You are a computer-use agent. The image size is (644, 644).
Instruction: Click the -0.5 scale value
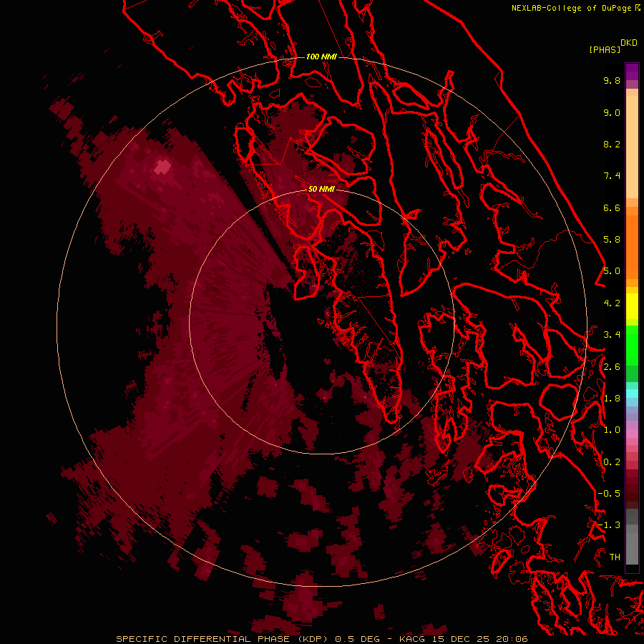coord(609,494)
